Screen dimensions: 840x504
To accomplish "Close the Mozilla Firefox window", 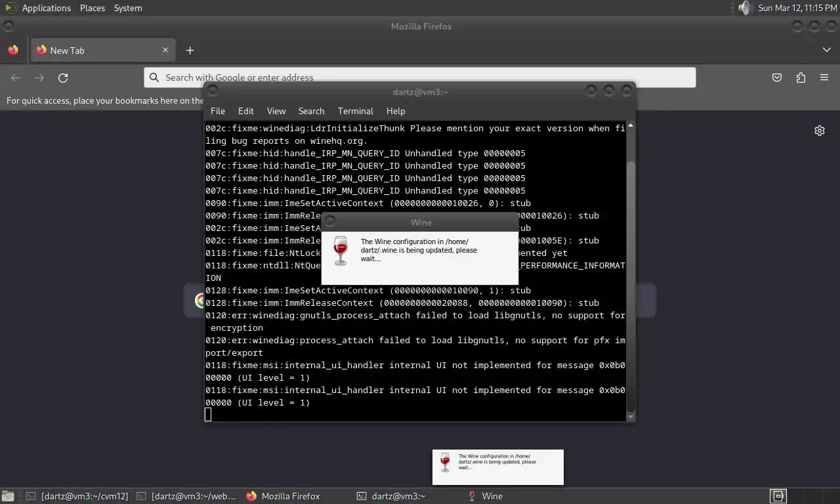I will point(832,26).
